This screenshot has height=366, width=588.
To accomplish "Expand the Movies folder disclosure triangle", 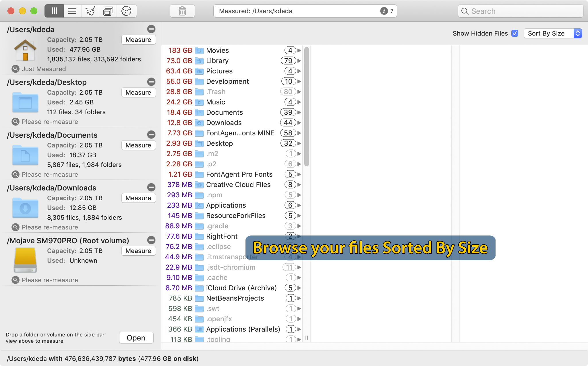I will [x=299, y=50].
